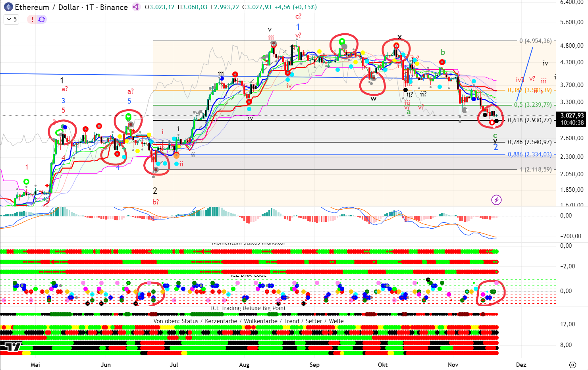Click the TradingView logo in bottom left
The width and height of the screenshot is (588, 370).
coord(11,347)
